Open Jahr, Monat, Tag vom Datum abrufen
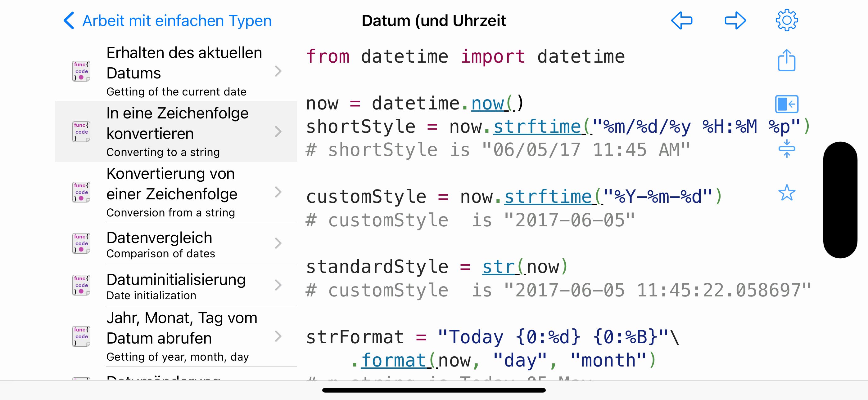Screen dimensions: 868x400 (x=176, y=336)
